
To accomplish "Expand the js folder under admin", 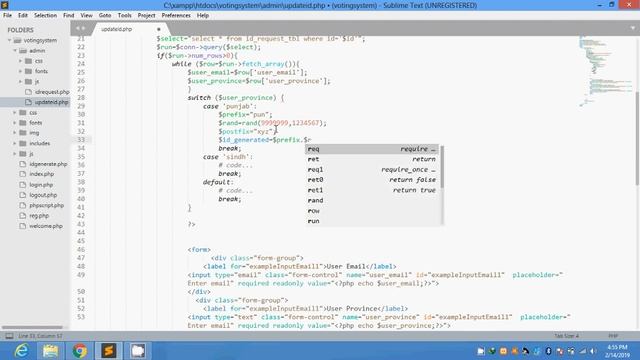I will tap(20, 82).
